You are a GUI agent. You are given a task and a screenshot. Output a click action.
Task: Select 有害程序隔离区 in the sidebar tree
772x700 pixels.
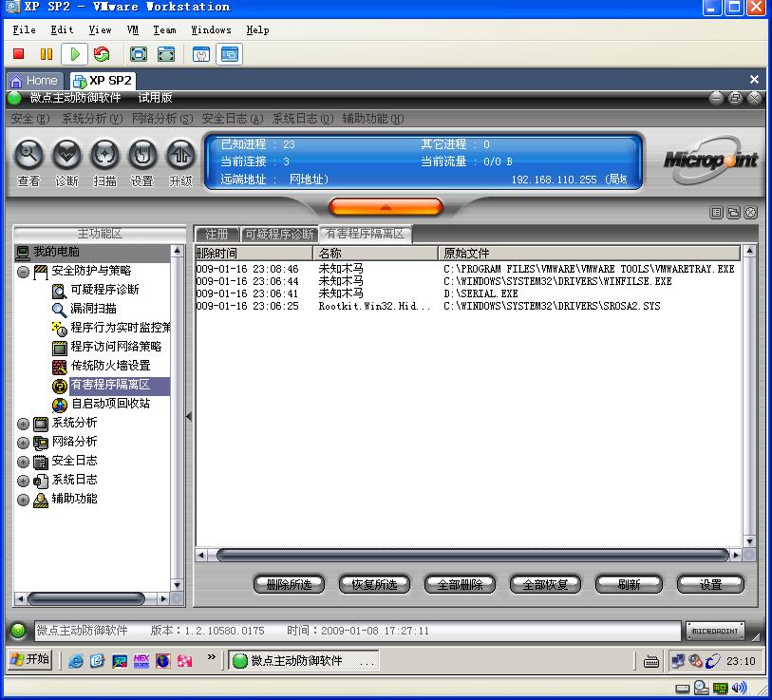[x=110, y=385]
